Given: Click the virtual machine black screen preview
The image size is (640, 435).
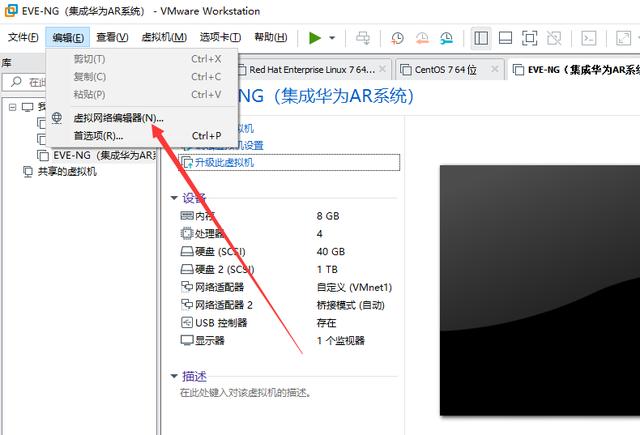Looking at the screenshot, I should (x=540, y=290).
